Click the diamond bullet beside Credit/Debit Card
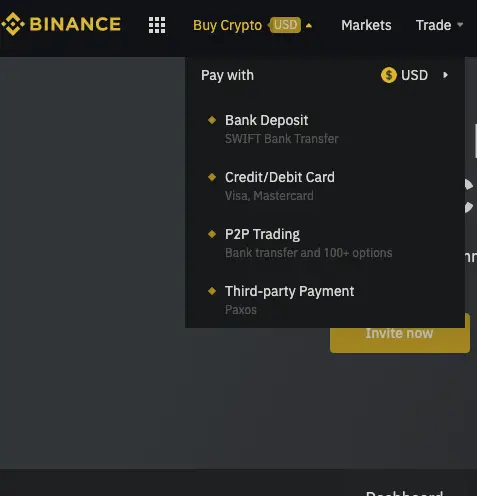477x496 pixels. click(x=212, y=177)
